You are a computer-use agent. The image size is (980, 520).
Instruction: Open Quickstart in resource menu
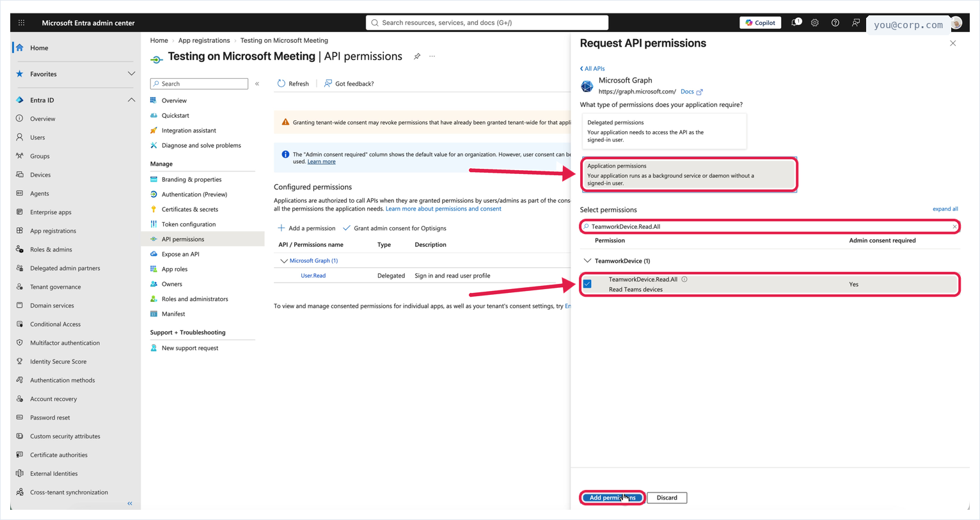[175, 116]
